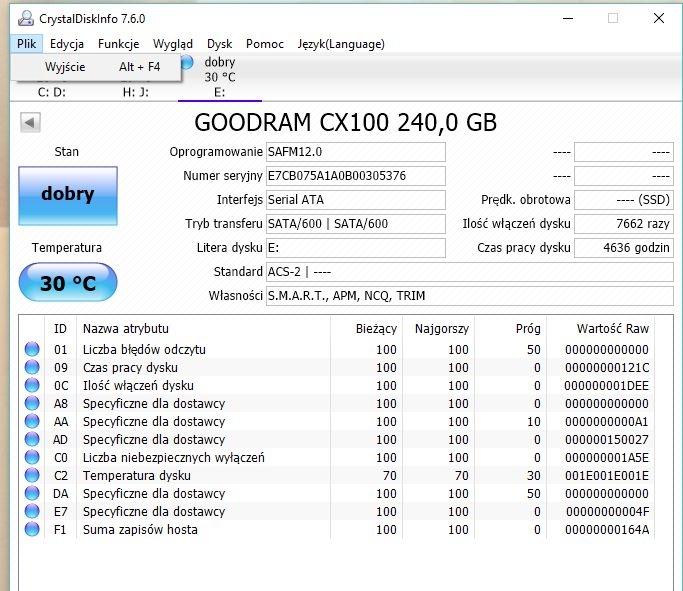Viewport: 683px width, 591px height.
Task: Click the Prędk. obrotowa field ---- (SSD)
Action: click(624, 199)
